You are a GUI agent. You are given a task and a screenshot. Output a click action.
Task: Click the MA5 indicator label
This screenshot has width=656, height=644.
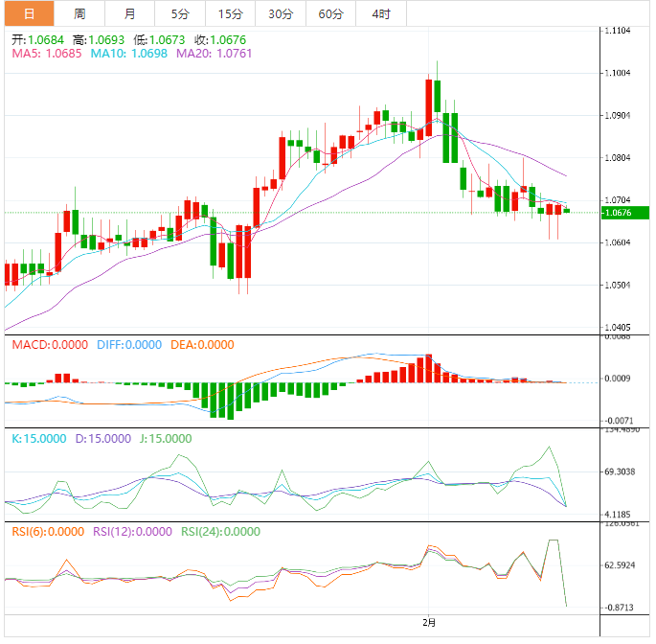tap(46, 55)
